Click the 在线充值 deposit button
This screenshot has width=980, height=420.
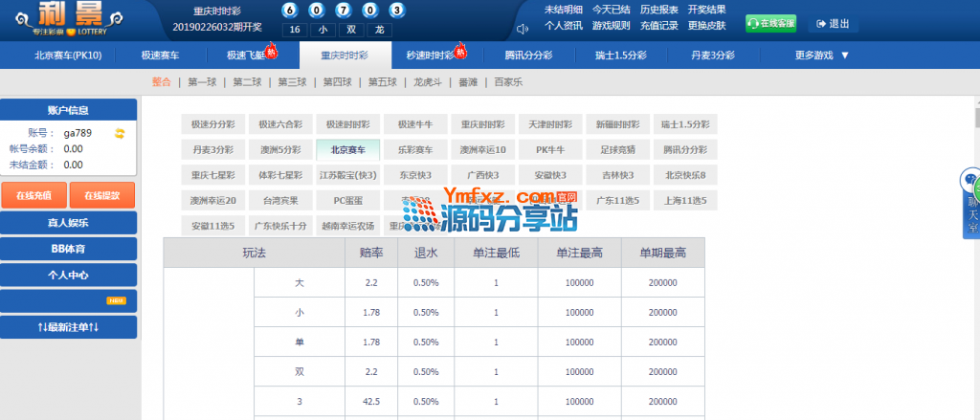33,196
